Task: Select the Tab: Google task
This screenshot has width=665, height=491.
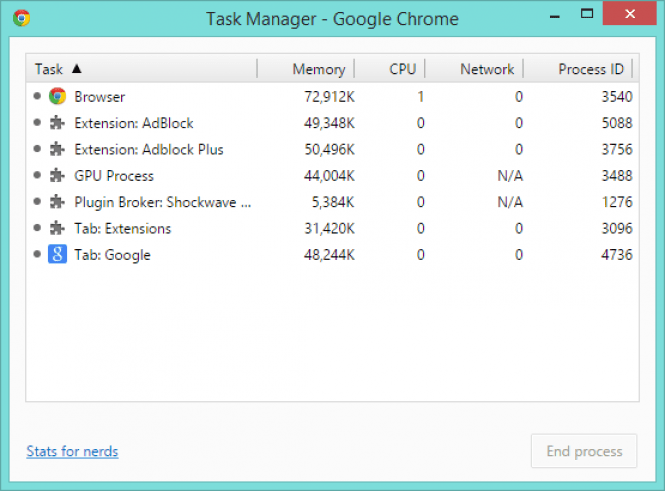Action: [x=332, y=255]
